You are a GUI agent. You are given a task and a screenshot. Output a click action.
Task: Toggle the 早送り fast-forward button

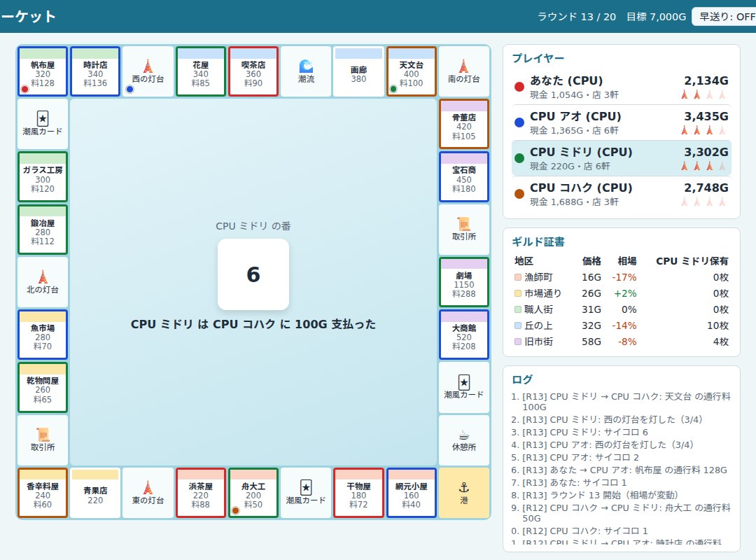click(724, 16)
